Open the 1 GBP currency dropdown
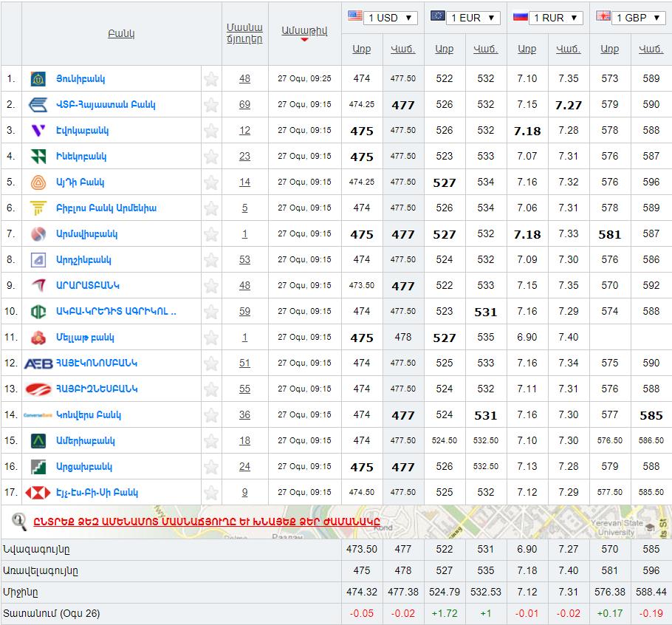 pyautogui.click(x=640, y=18)
